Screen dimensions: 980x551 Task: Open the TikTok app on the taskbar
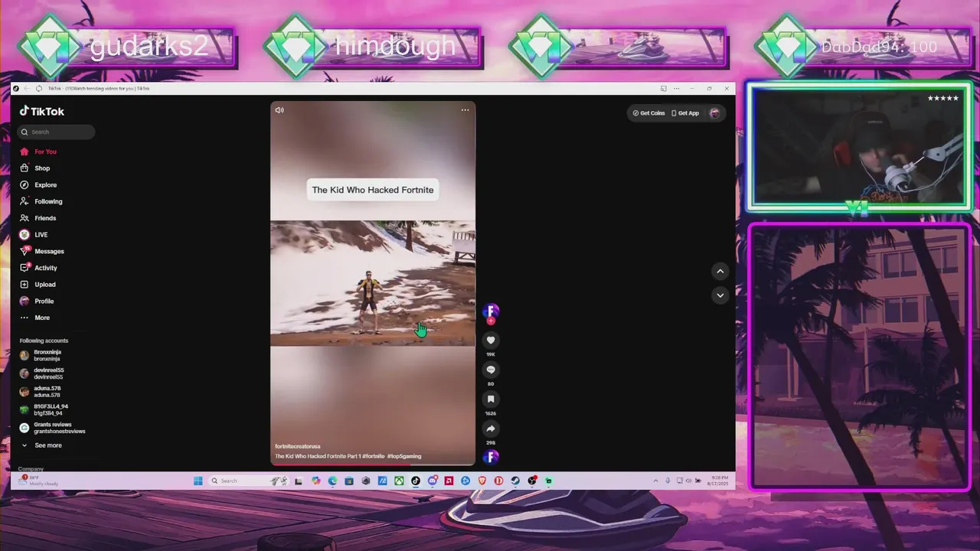pyautogui.click(x=416, y=481)
